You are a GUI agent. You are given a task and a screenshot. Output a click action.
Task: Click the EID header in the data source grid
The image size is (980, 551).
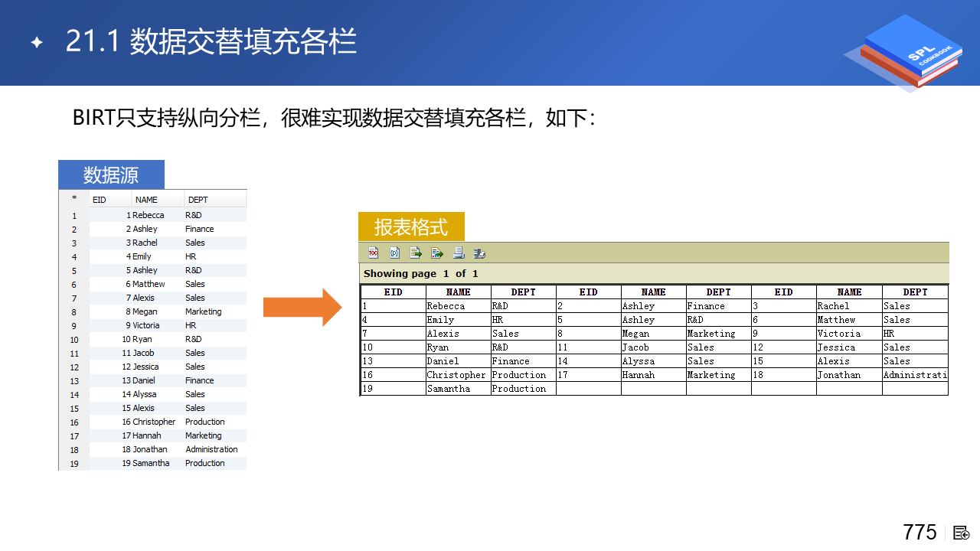point(100,200)
